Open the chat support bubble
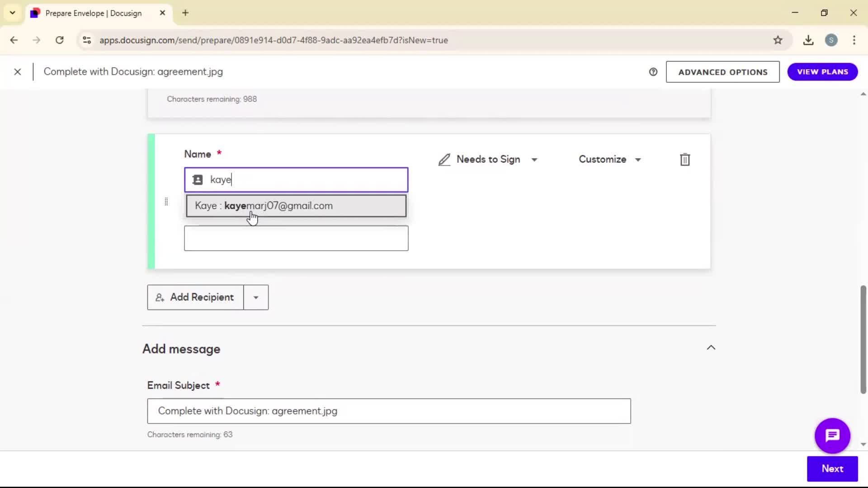 832,436
